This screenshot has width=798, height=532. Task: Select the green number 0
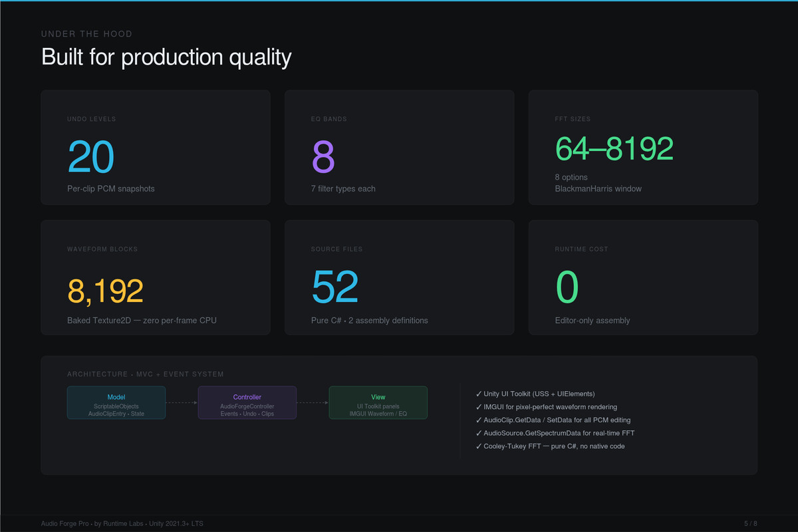click(567, 287)
